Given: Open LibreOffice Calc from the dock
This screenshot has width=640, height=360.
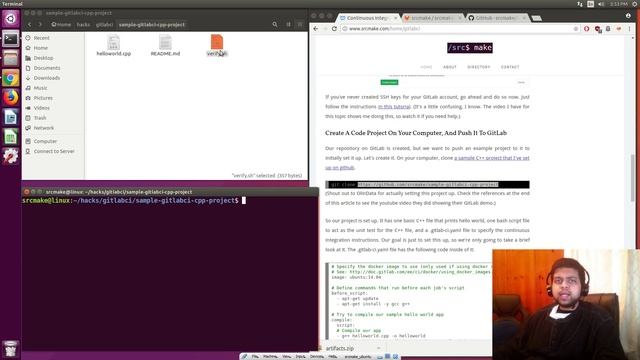Looking at the screenshot, I should [11, 137].
